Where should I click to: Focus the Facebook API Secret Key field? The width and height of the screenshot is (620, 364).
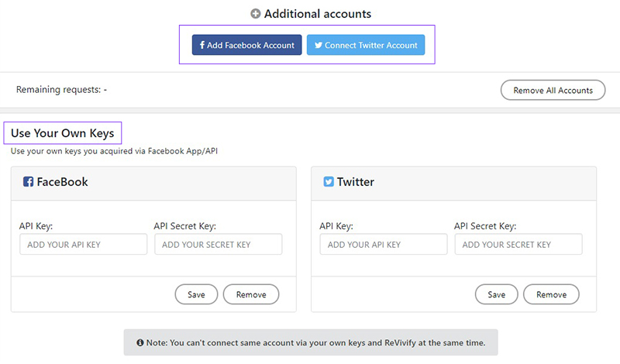[219, 244]
